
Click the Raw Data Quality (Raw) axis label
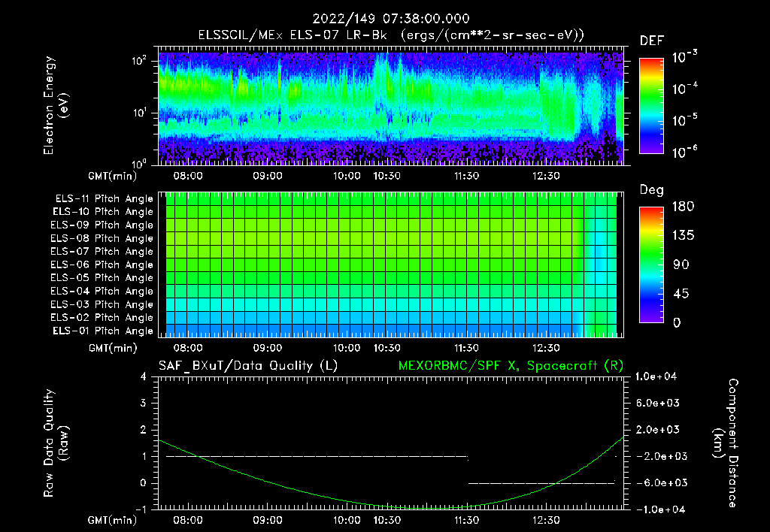pos(56,443)
